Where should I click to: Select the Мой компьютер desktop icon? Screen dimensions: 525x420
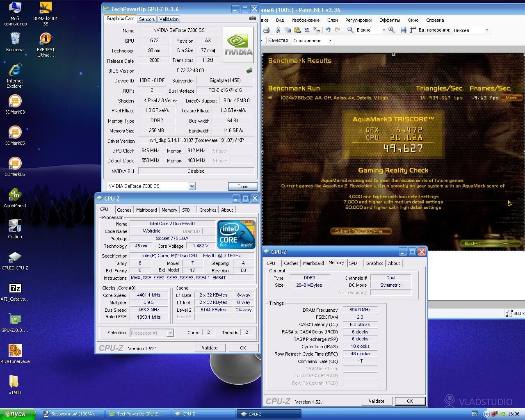(15, 14)
